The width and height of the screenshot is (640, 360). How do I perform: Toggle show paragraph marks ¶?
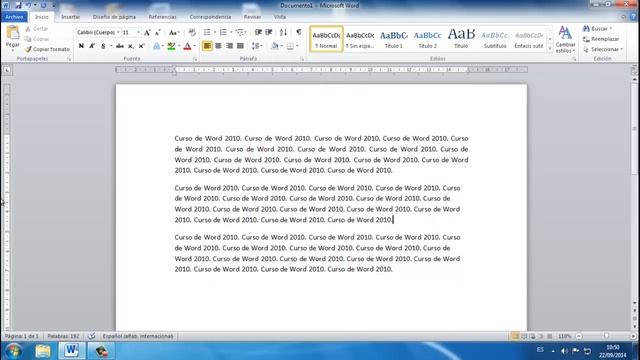tap(299, 32)
